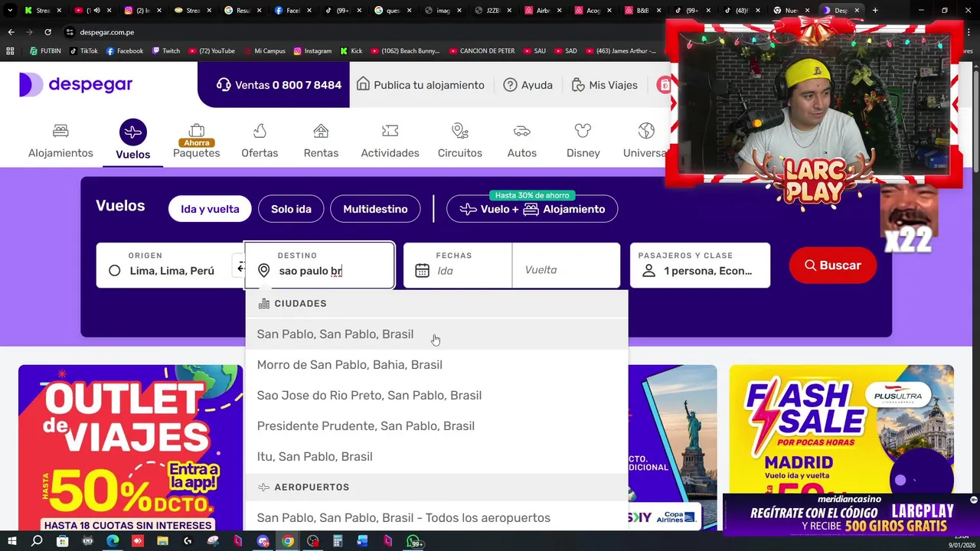Open the Ofertas flame icon

(x=260, y=131)
